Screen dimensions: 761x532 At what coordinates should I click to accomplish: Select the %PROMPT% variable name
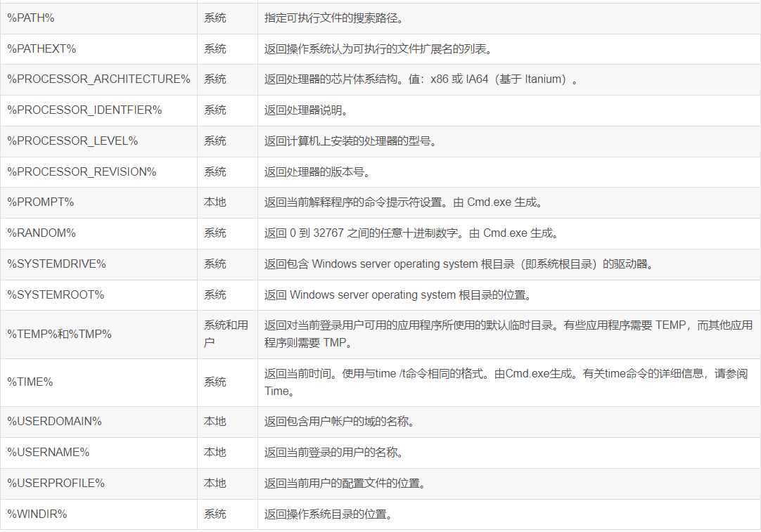pyautogui.click(x=41, y=202)
